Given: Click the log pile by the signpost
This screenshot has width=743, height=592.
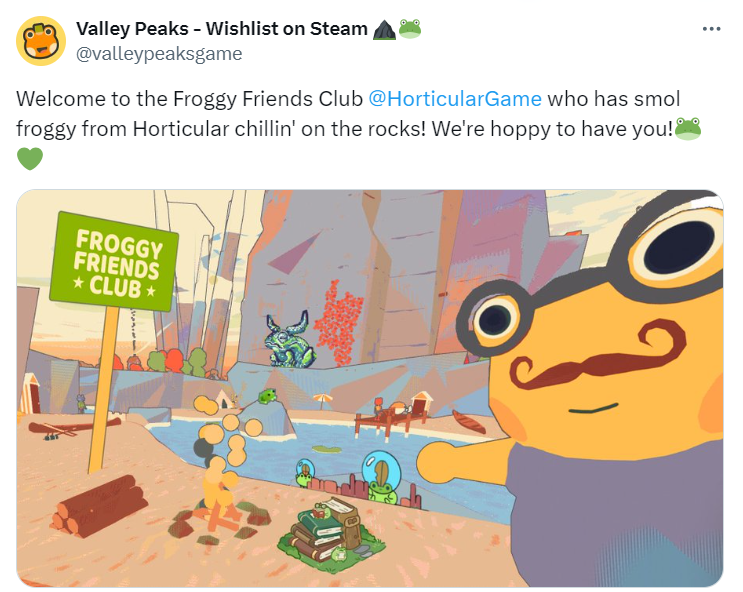Looking at the screenshot, I should pos(99,506).
